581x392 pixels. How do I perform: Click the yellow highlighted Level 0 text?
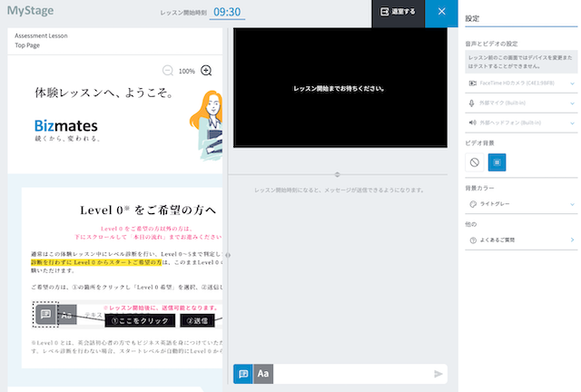pos(96,262)
